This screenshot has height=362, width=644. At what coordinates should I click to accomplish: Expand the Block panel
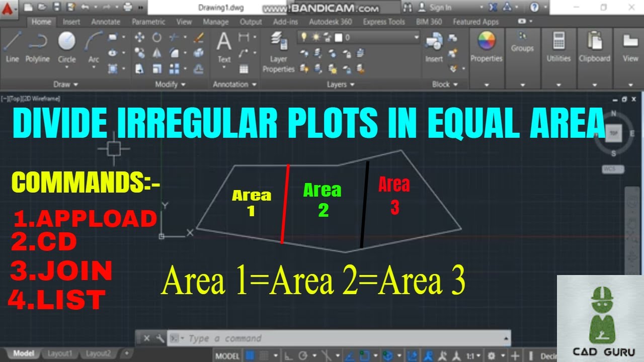(444, 84)
